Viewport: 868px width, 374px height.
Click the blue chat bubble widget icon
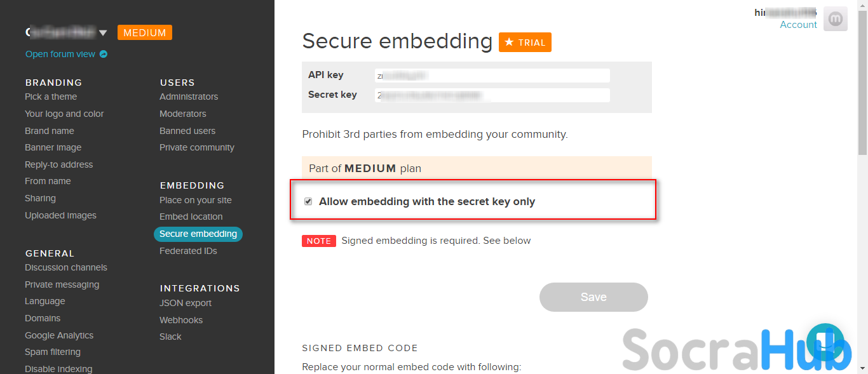(x=825, y=342)
